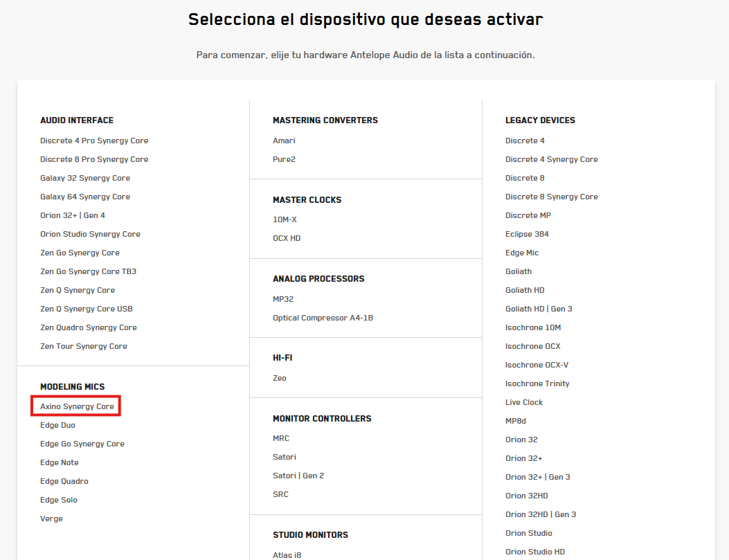Select 10M-X master clock

tap(285, 219)
